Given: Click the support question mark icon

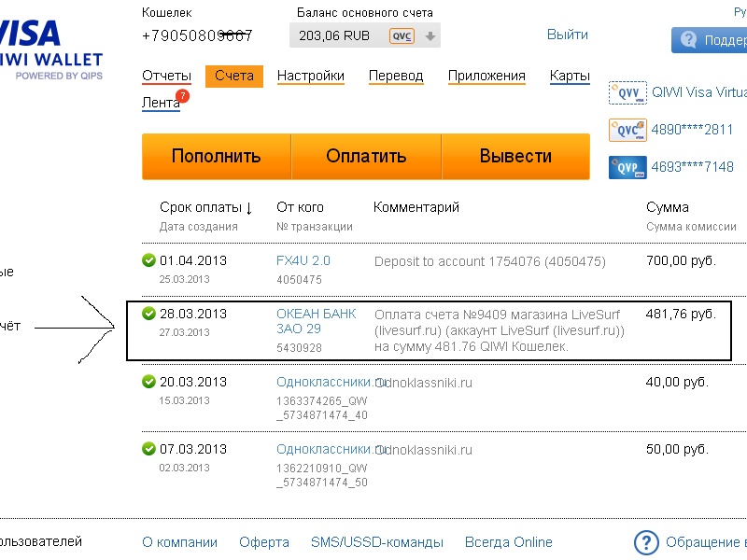Looking at the screenshot, I should click(688, 39).
